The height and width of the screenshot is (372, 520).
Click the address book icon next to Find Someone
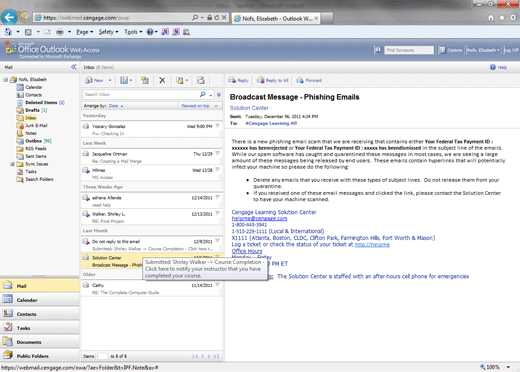click(x=378, y=50)
